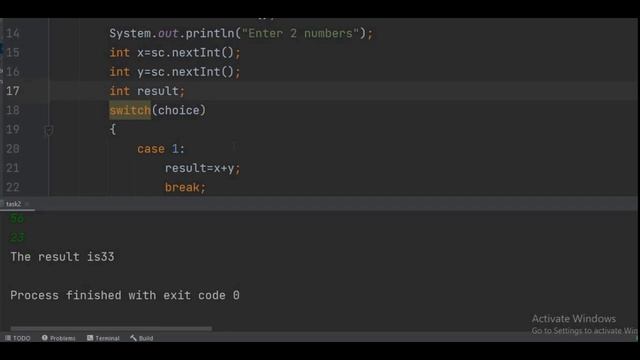This screenshot has height=360, width=640.
Task: Click line number 21 in gutter
Action: pyautogui.click(x=13, y=168)
